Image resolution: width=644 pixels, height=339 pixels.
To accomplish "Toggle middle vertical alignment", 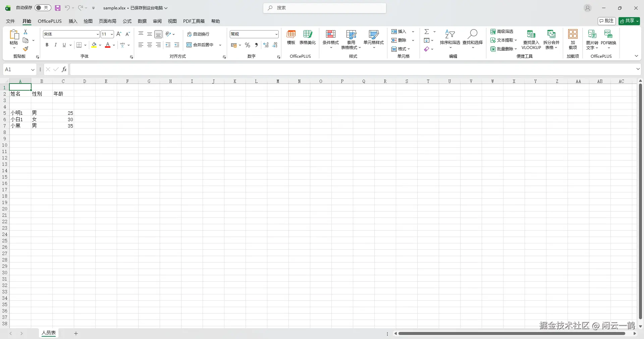I will click(150, 34).
